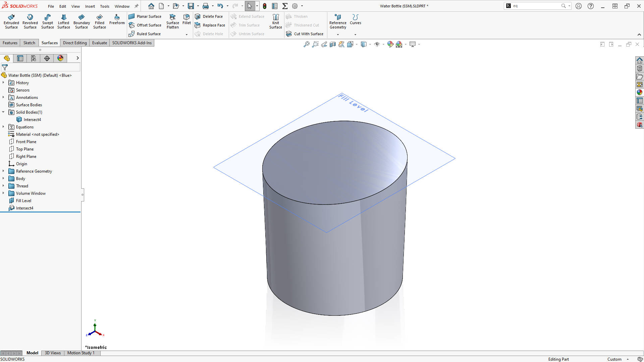Viewport: 644px width, 362px height.
Task: Switch to the Sketch tab
Action: (x=29, y=43)
